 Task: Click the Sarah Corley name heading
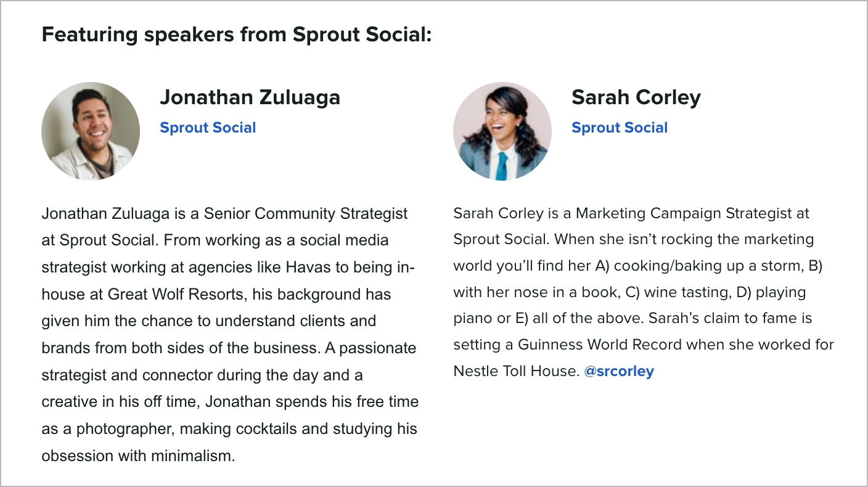636,97
